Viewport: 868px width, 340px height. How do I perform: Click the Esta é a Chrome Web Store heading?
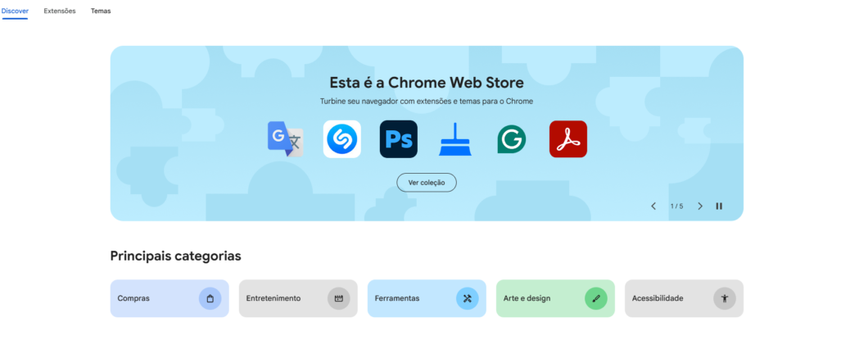[x=427, y=83]
